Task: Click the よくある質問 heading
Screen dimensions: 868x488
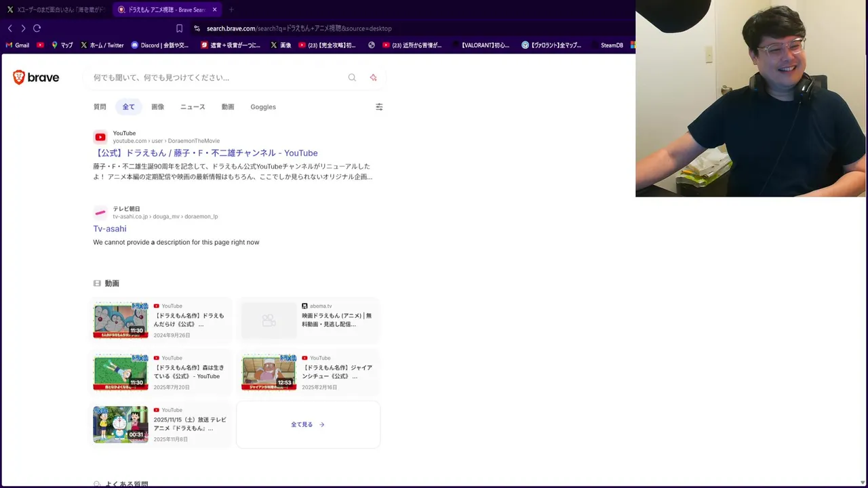Action: coord(126,484)
